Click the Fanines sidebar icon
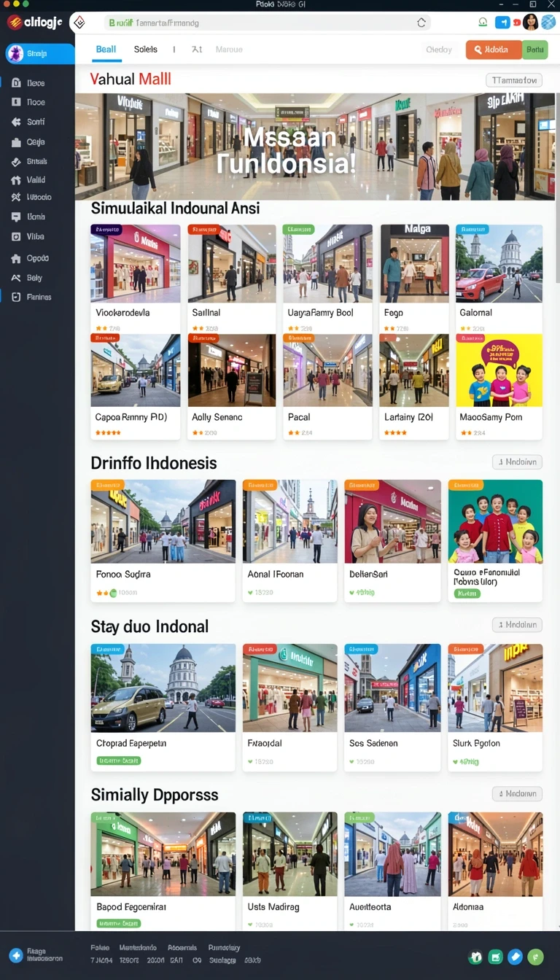This screenshot has width=560, height=980. [x=16, y=297]
